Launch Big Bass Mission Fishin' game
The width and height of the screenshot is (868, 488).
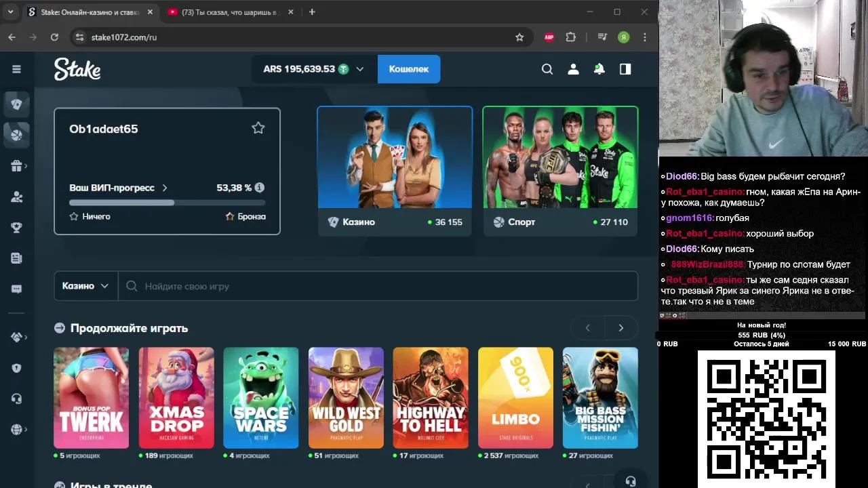600,398
